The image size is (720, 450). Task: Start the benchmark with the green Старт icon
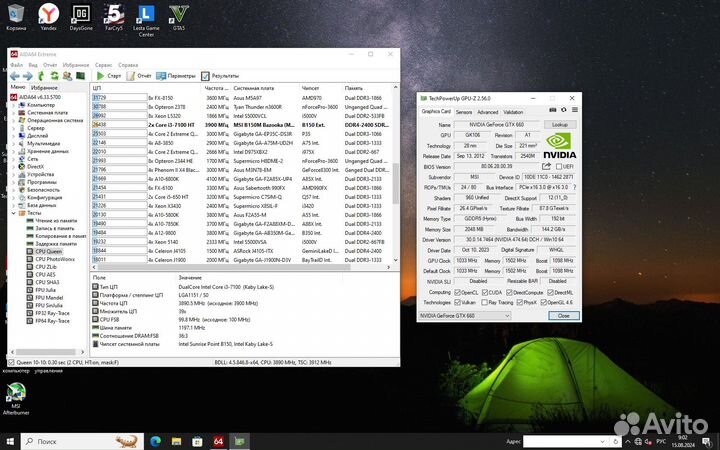tap(101, 76)
